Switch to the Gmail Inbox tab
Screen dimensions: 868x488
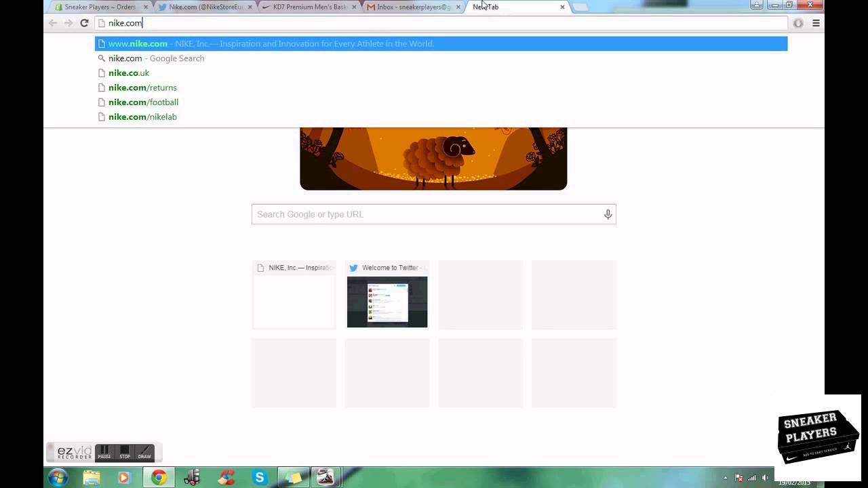[413, 7]
